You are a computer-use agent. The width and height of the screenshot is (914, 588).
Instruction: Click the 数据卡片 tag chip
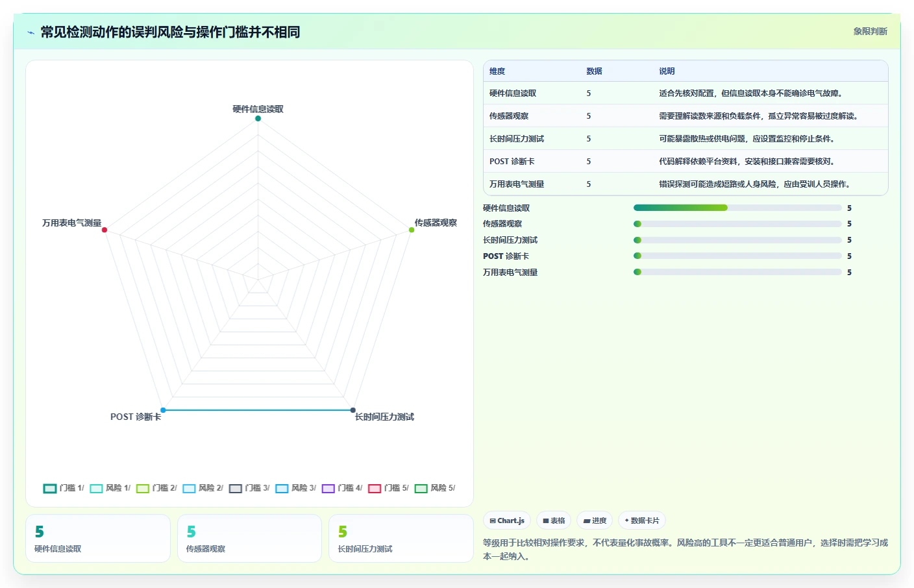click(642, 521)
